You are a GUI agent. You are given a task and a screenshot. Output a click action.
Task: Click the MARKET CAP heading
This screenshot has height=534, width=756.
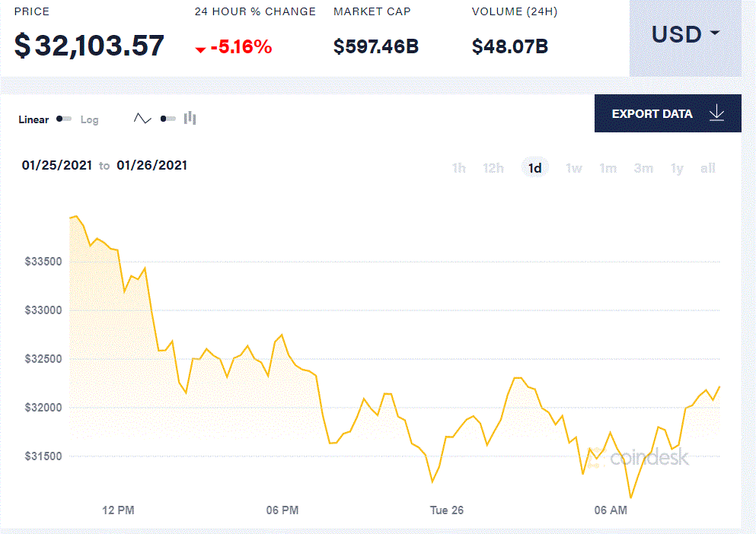(x=372, y=11)
